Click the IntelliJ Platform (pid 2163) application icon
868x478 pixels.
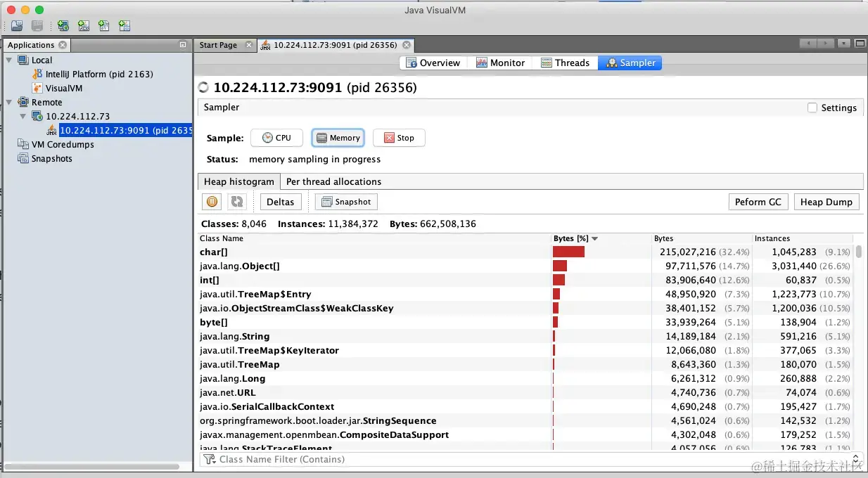38,74
